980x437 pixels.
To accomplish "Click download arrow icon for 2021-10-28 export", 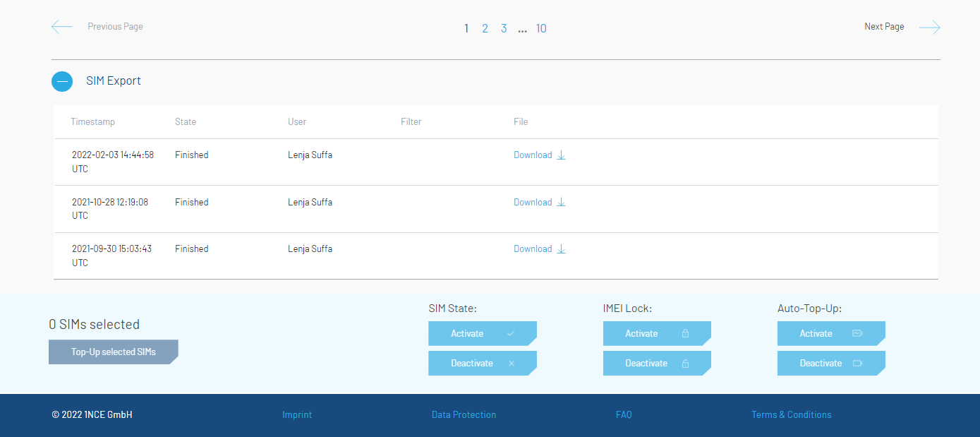I will pos(562,203).
